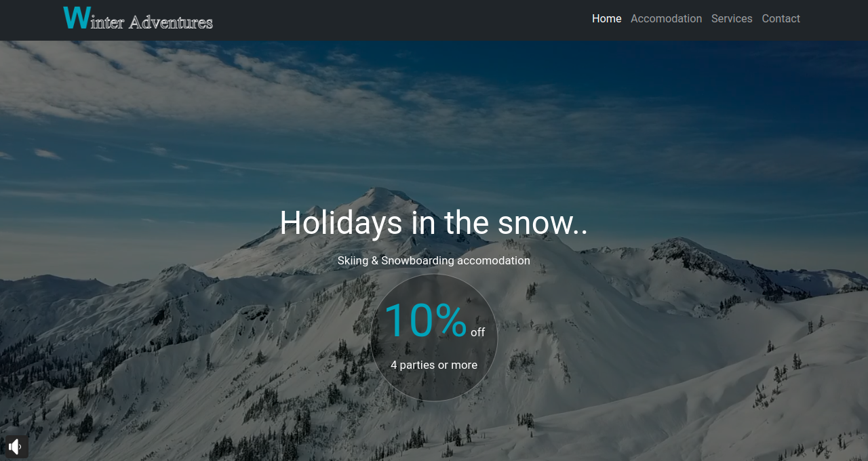Click the percent sign in the discount circle
This screenshot has width=868, height=461.
point(451,319)
